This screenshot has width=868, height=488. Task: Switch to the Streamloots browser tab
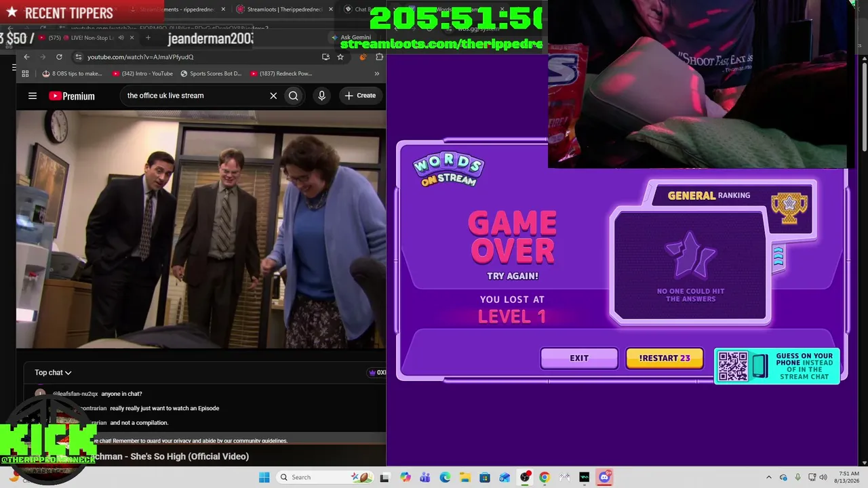[283, 9]
